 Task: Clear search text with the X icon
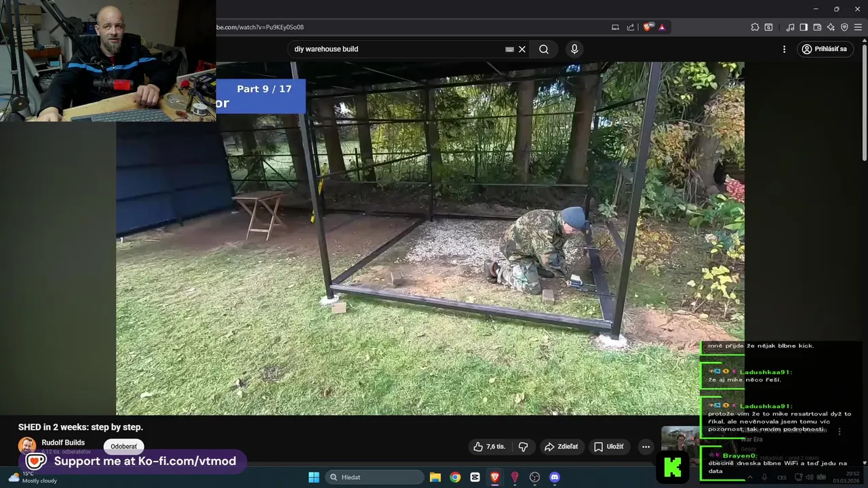(522, 49)
